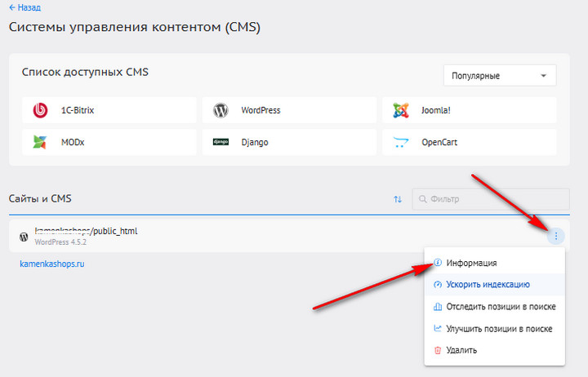
Task: Go back using the Назад link
Action: tap(24, 7)
